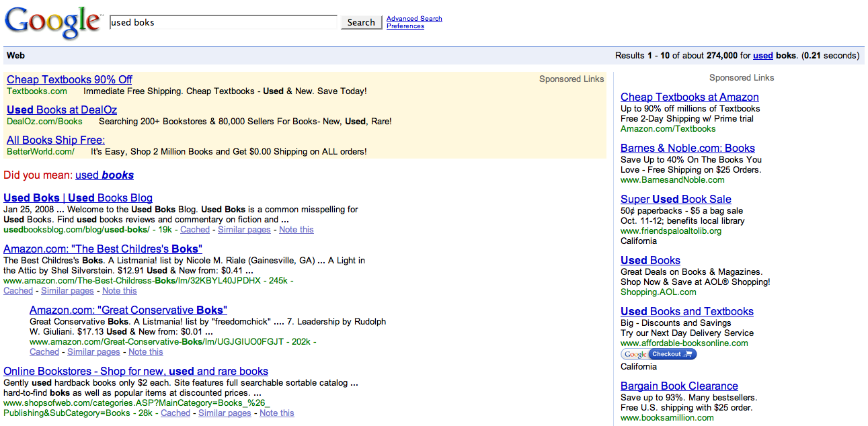
Task: Click Note this for Great Conservative Boks result
Action: click(x=146, y=352)
